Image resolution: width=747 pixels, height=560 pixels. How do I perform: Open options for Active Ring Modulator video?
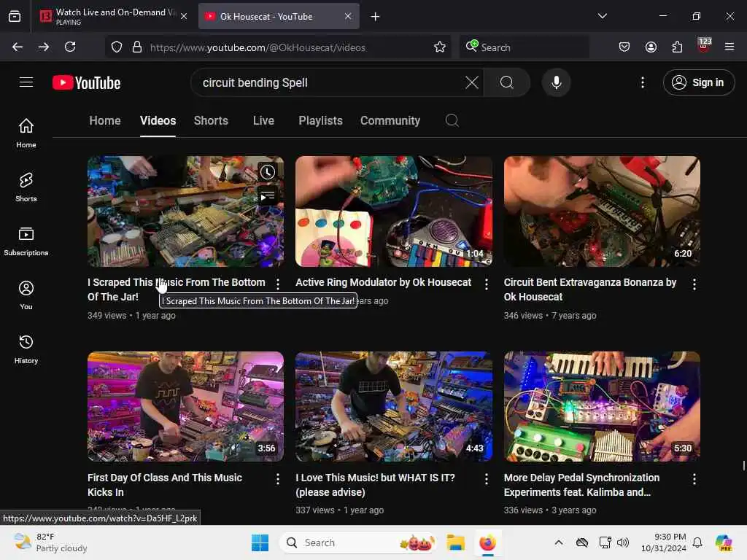(486, 284)
